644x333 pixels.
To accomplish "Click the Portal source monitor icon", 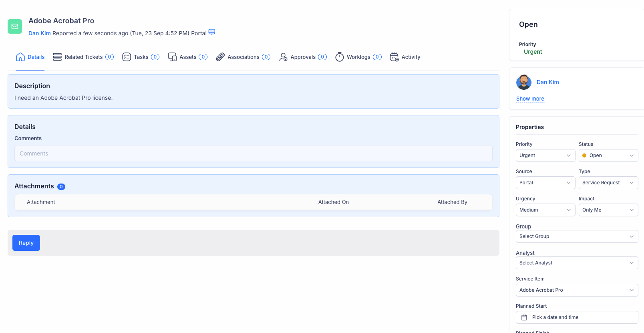I will 212,32.
